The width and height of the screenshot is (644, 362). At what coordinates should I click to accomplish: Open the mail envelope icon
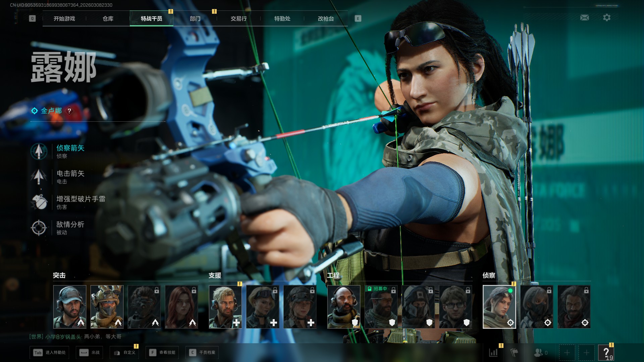pos(584,17)
